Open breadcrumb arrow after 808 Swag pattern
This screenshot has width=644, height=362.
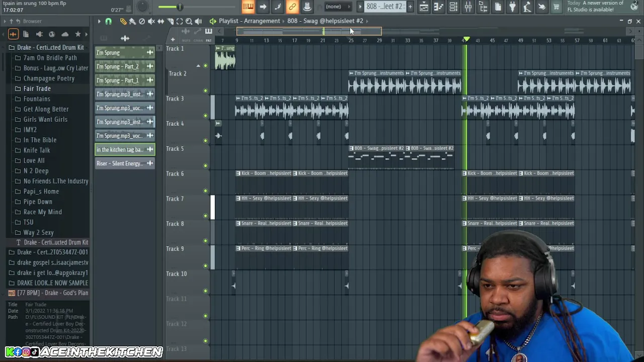tap(368, 21)
